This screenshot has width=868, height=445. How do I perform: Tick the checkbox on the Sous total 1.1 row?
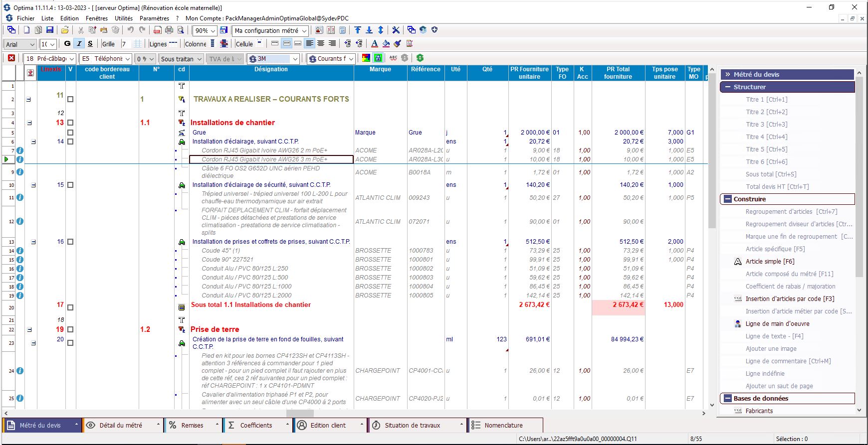(70, 307)
